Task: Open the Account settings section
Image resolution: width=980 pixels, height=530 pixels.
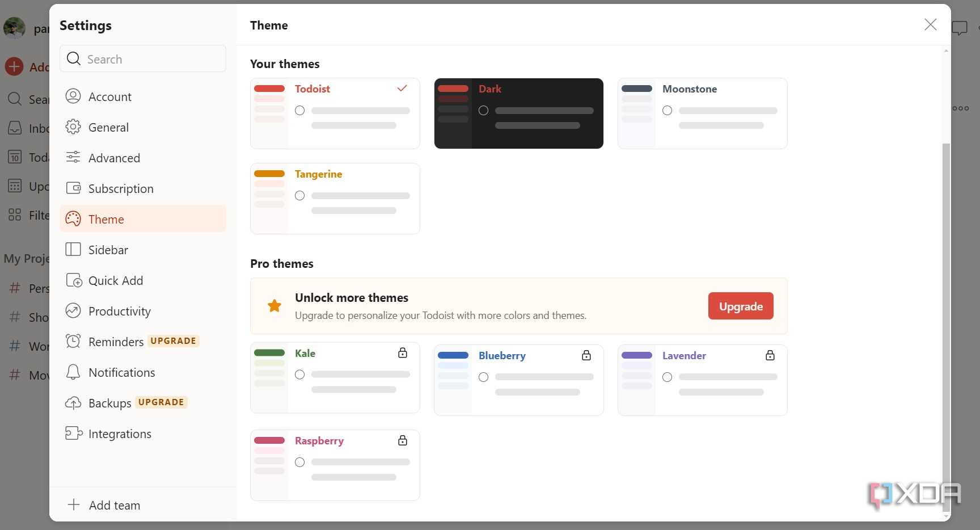Action: (143, 96)
